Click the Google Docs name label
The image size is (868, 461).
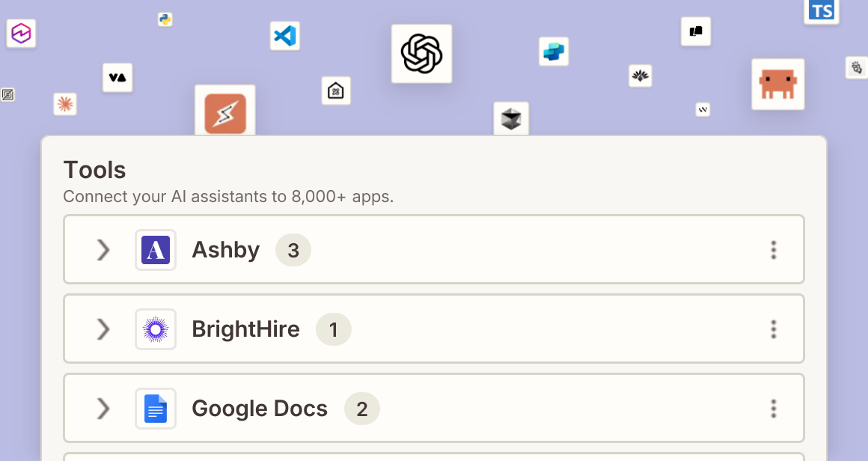(x=260, y=409)
